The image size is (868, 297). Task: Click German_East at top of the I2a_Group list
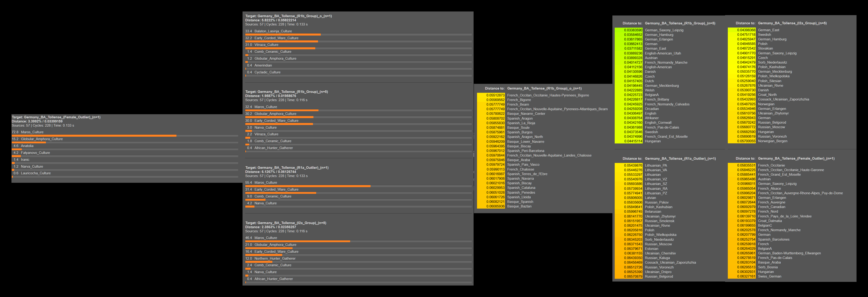click(768, 30)
